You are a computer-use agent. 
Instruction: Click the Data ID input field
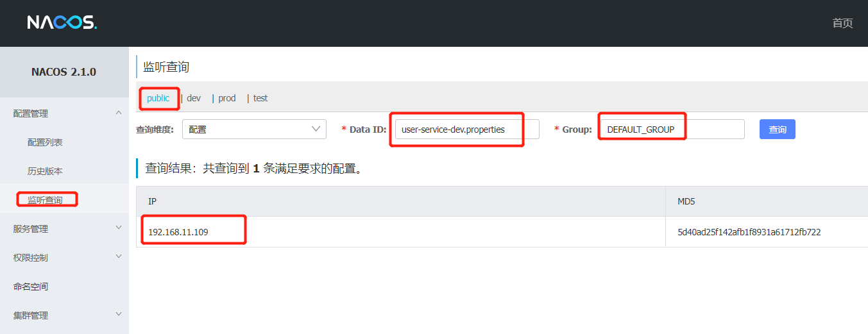466,129
